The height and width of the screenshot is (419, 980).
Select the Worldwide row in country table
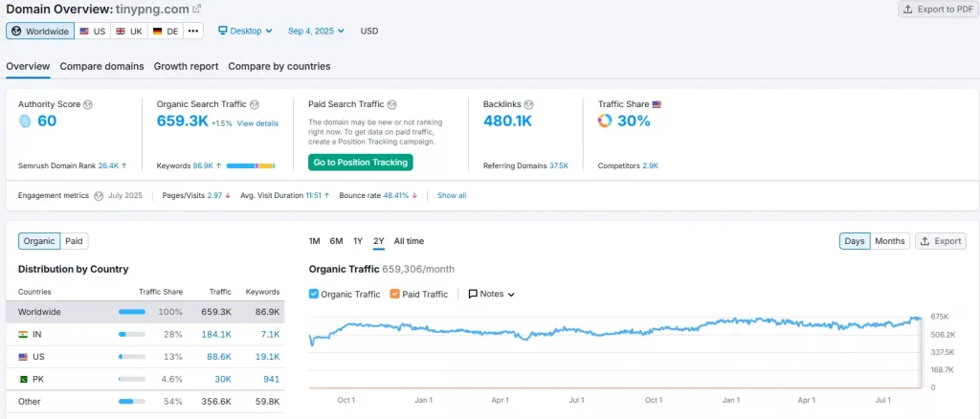[x=145, y=312]
